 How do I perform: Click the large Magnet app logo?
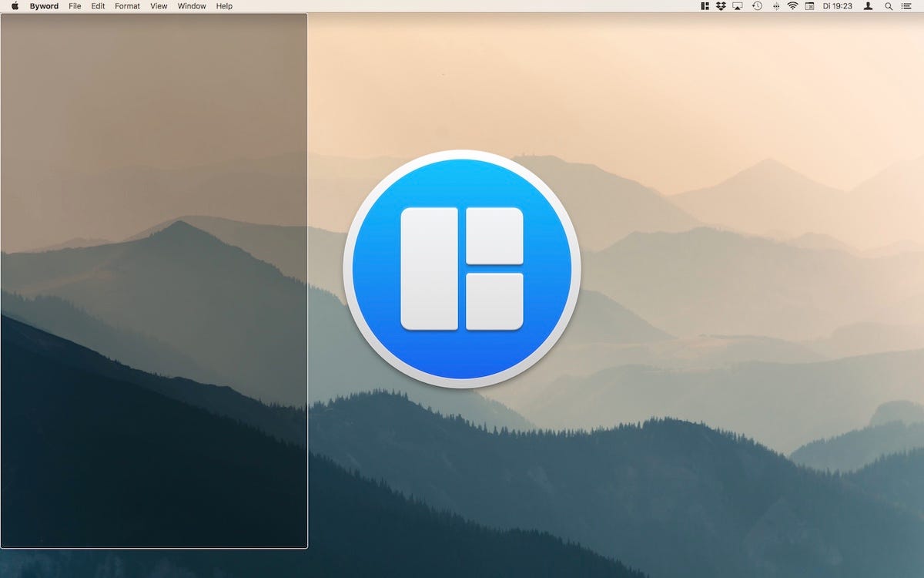pyautogui.click(x=462, y=269)
